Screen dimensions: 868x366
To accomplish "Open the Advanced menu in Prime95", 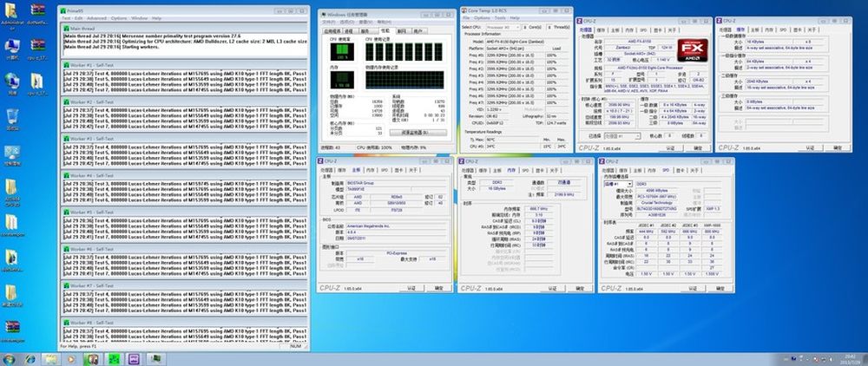I will coord(96,17).
